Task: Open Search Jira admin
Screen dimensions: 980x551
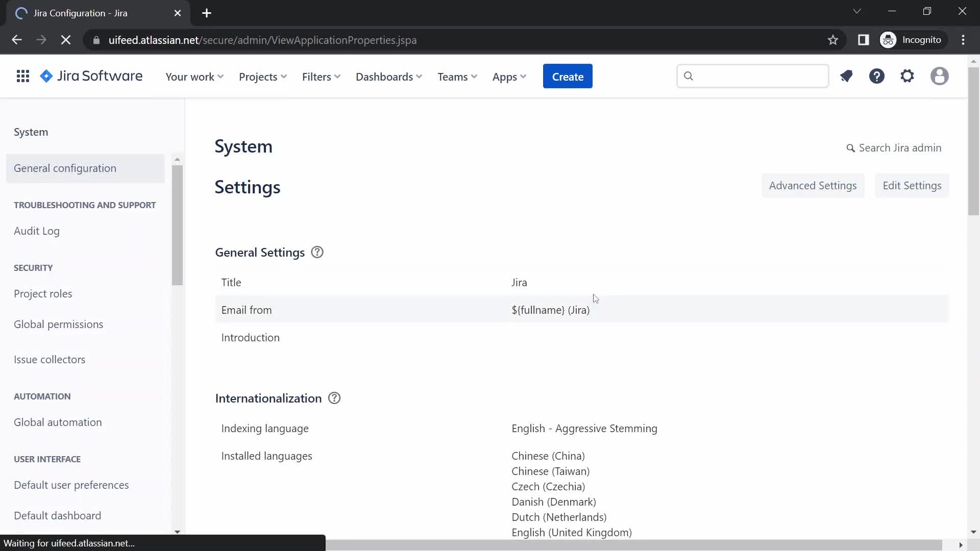Action: click(894, 148)
